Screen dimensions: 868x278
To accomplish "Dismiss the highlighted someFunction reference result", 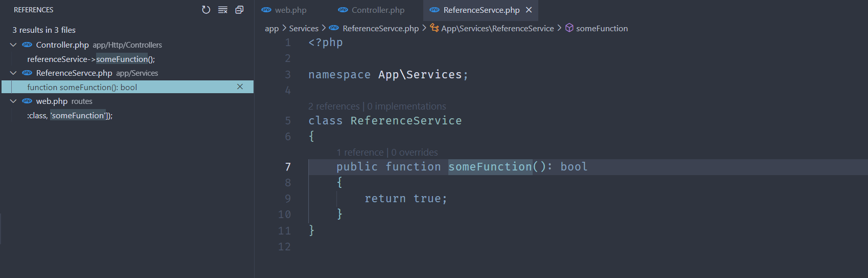I will (240, 87).
